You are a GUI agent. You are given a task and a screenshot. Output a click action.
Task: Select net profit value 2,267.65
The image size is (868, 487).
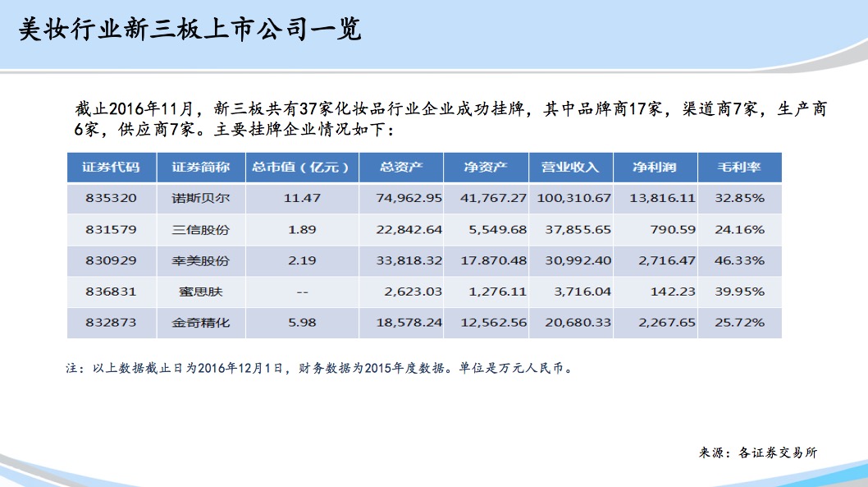click(666, 323)
